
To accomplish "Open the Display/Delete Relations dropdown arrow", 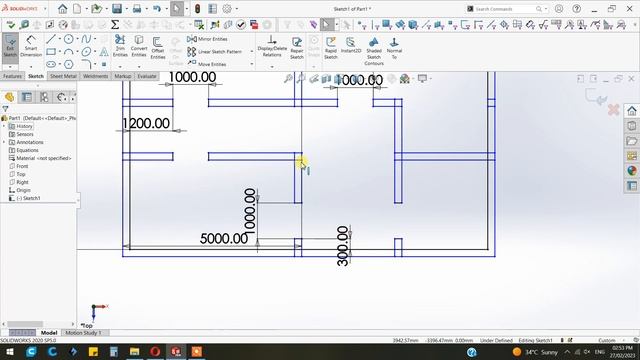I will click(272, 66).
